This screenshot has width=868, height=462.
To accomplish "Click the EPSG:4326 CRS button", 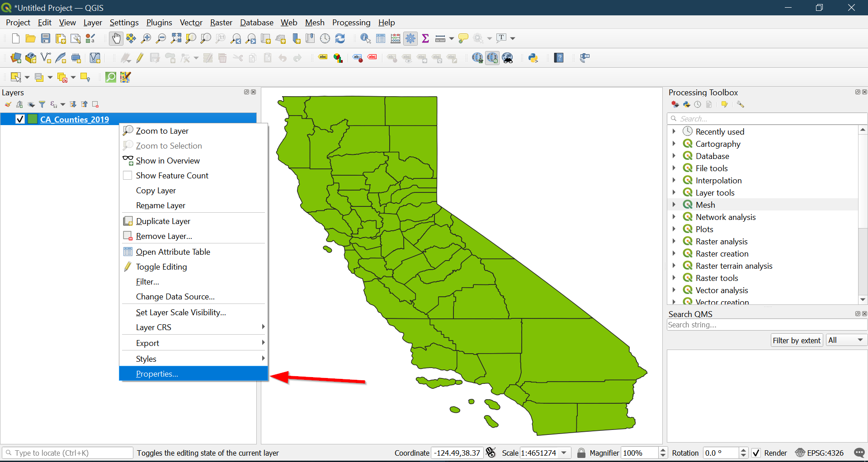I will [820, 453].
